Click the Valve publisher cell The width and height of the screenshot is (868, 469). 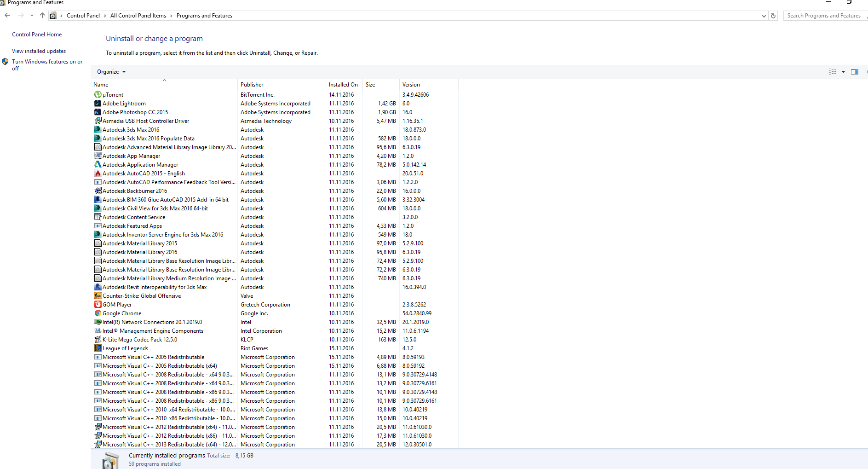click(x=247, y=296)
